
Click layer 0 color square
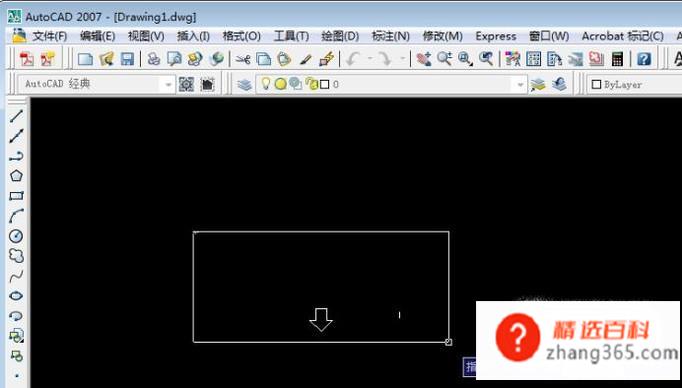[324, 84]
